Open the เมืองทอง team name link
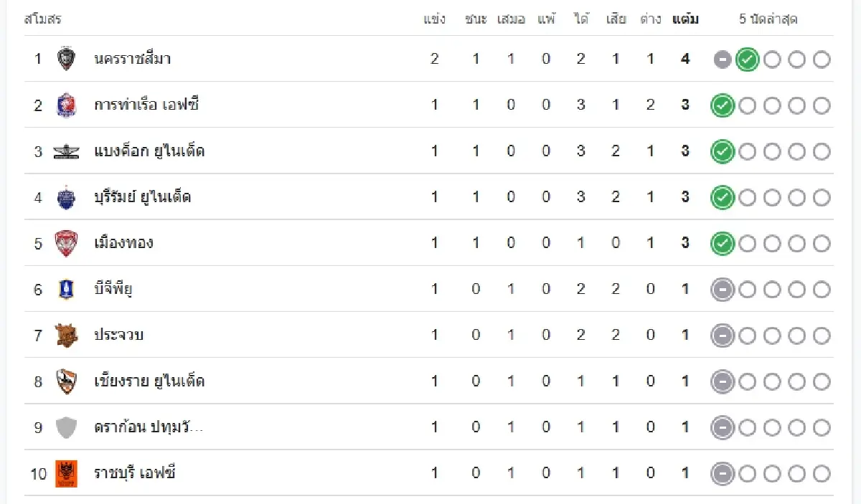 [x=123, y=243]
